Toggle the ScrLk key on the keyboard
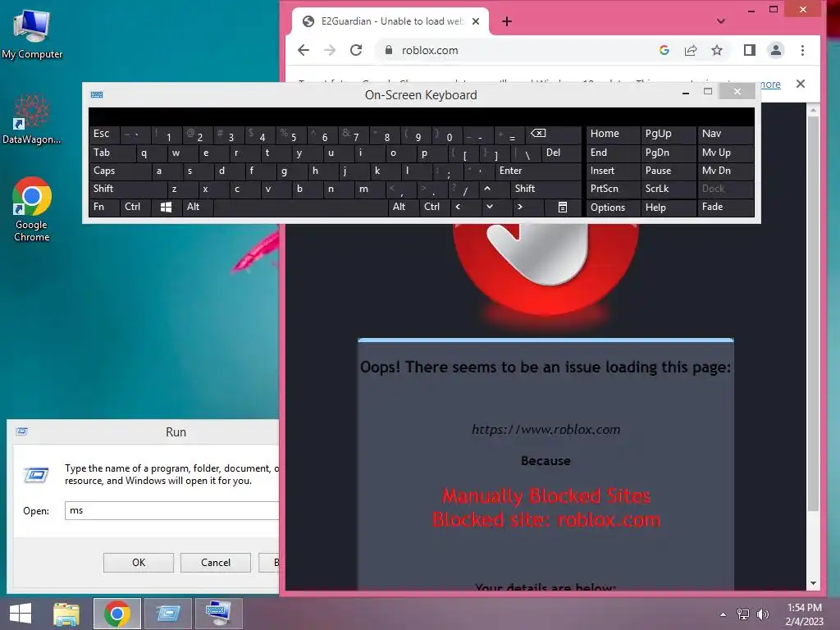 pyautogui.click(x=669, y=189)
